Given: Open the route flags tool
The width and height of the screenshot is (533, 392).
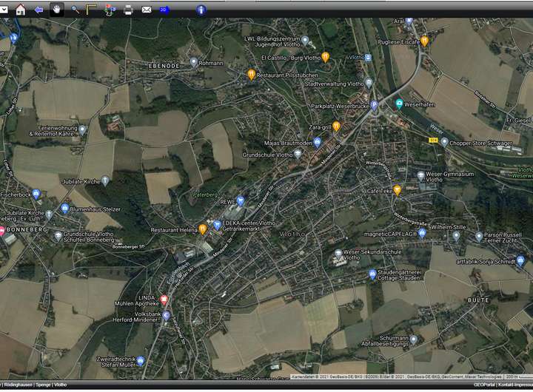Looking at the screenshot, I should 110,10.
